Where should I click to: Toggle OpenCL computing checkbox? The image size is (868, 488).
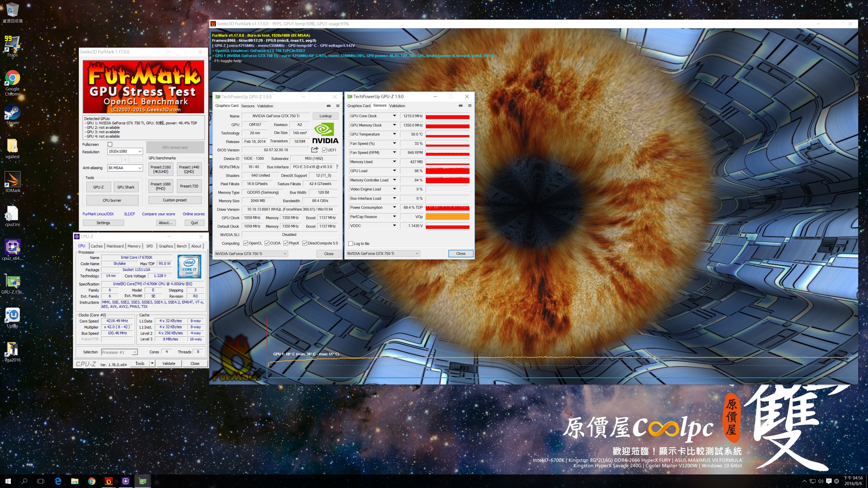coord(246,243)
